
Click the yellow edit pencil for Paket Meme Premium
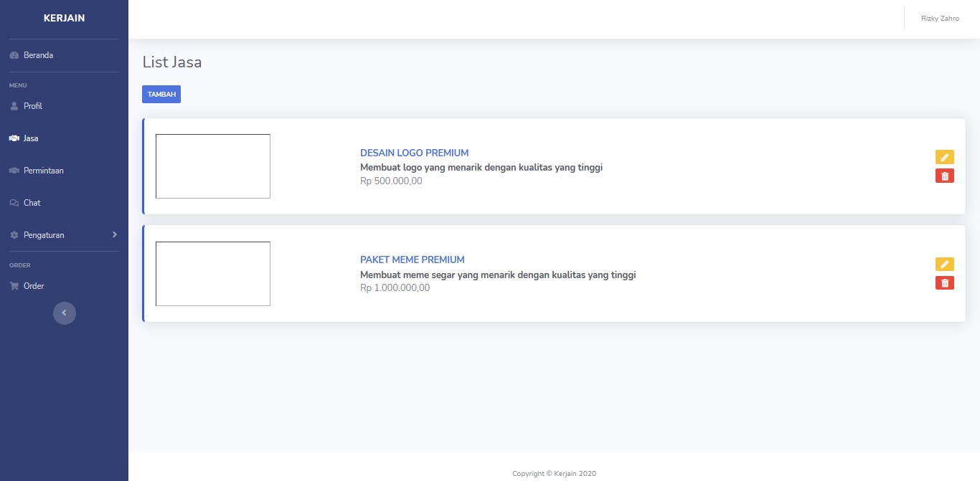944,265
